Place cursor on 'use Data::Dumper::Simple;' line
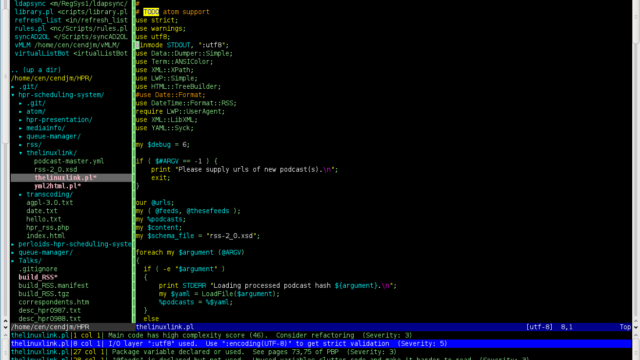Viewport: 640px width, 360px height. tap(184, 53)
